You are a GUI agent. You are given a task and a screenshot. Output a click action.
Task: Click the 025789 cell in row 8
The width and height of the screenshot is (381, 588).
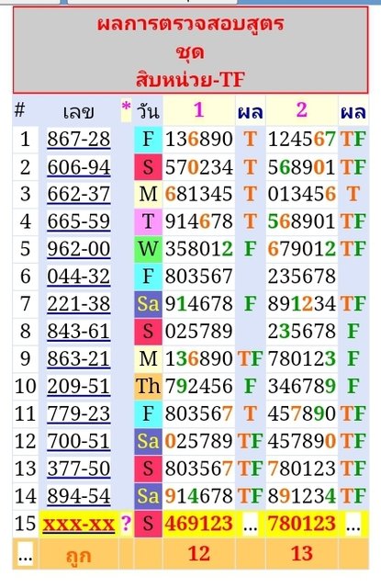coord(199,331)
